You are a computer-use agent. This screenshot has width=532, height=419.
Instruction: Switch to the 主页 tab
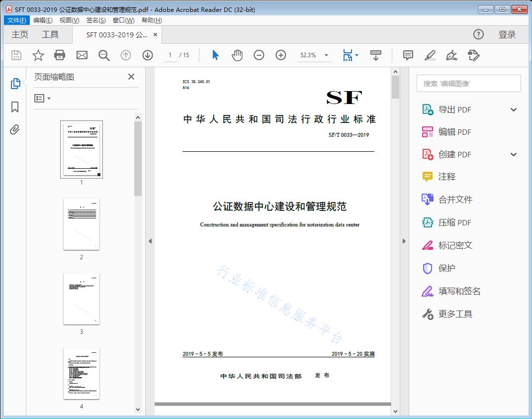[19, 34]
